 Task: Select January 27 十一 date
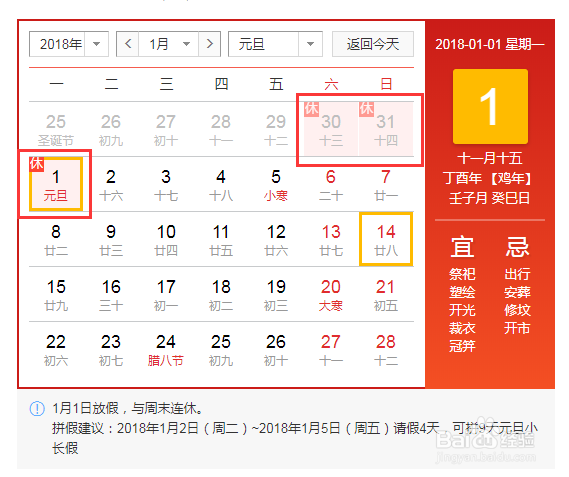click(331, 349)
